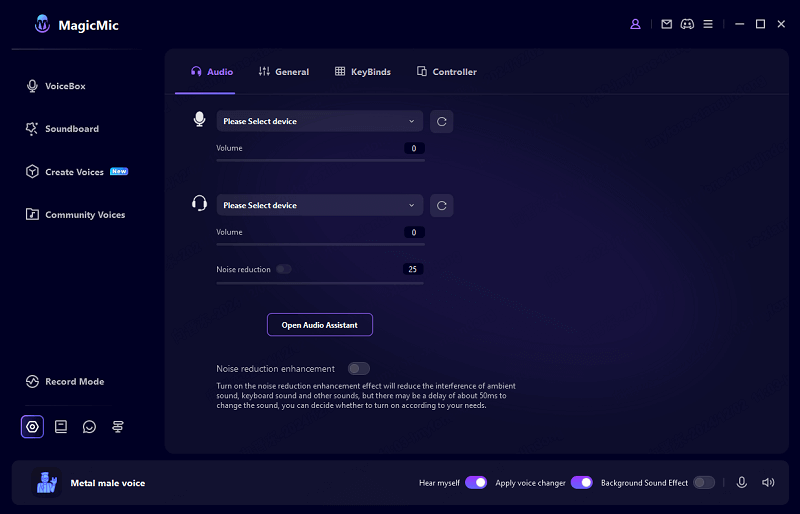Viewport: 800px width, 514px height.
Task: Refresh the headphone device list
Action: point(441,205)
